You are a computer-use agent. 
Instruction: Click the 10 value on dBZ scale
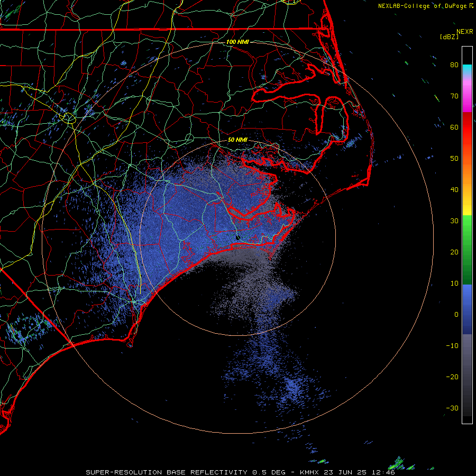[x=454, y=283]
